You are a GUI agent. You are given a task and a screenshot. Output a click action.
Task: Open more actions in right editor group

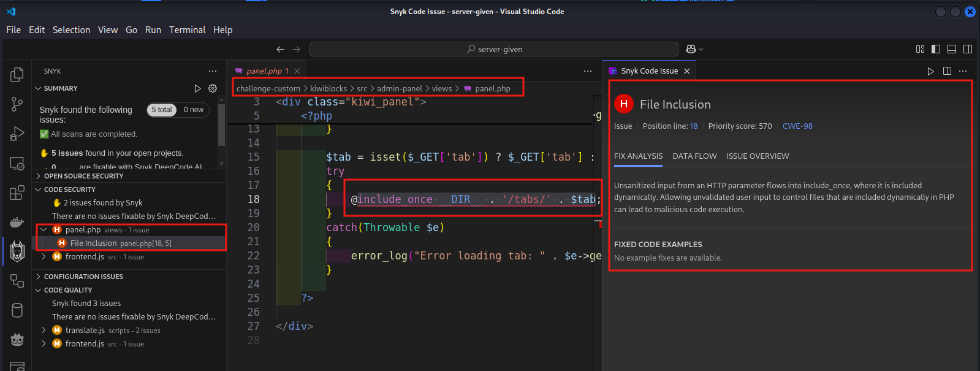pos(963,71)
